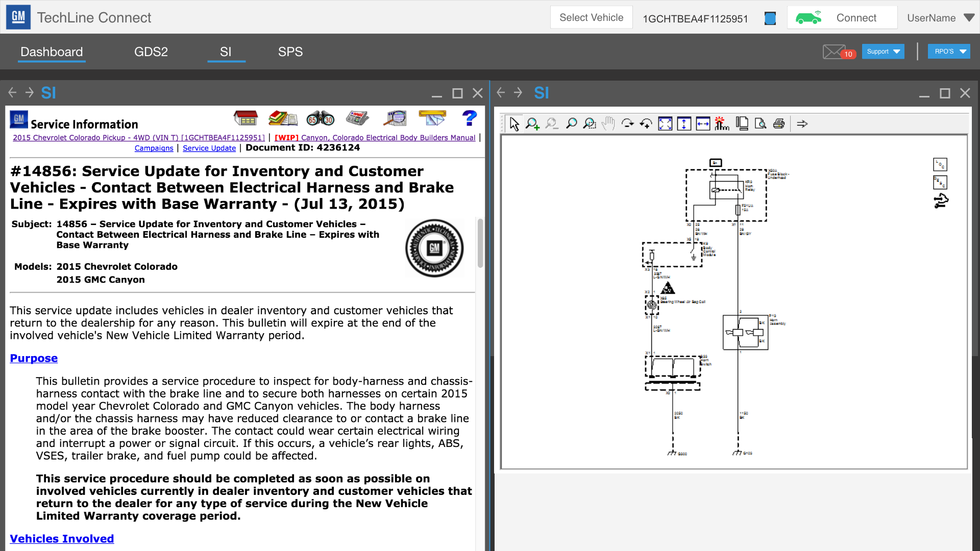Click the Horn Assembly component in diagram
The width and height of the screenshot is (980, 551).
coord(745,332)
